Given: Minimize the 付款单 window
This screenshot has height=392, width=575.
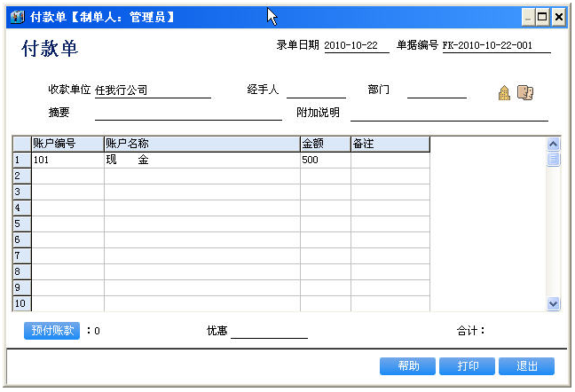Looking at the screenshot, I should [x=528, y=17].
